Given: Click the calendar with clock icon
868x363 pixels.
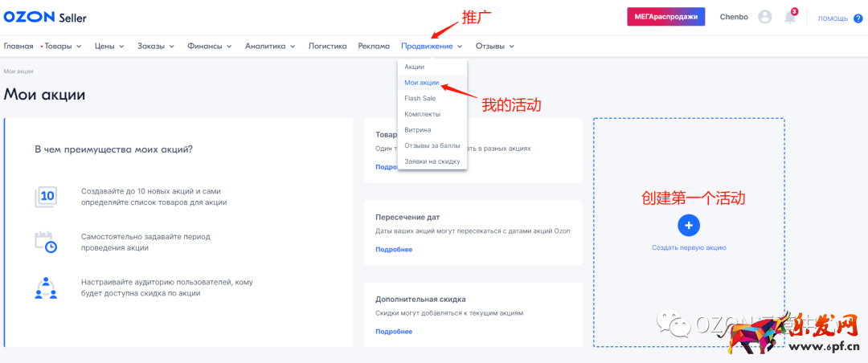Looking at the screenshot, I should point(46,242).
